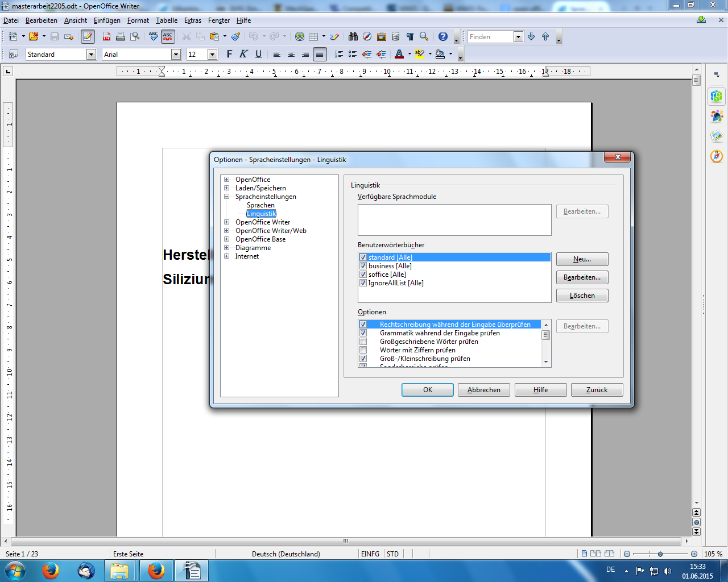Screen dimensions: 728x582
Task: Open the Tabelle menu
Action: click(167, 20)
